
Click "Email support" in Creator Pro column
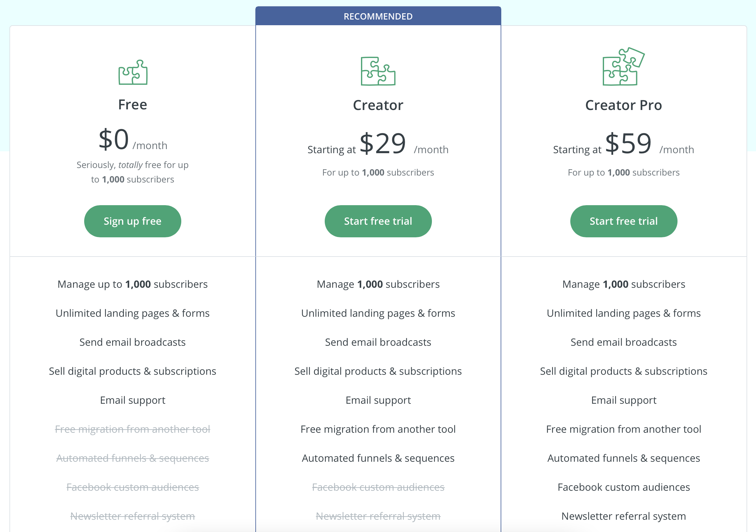coord(623,400)
